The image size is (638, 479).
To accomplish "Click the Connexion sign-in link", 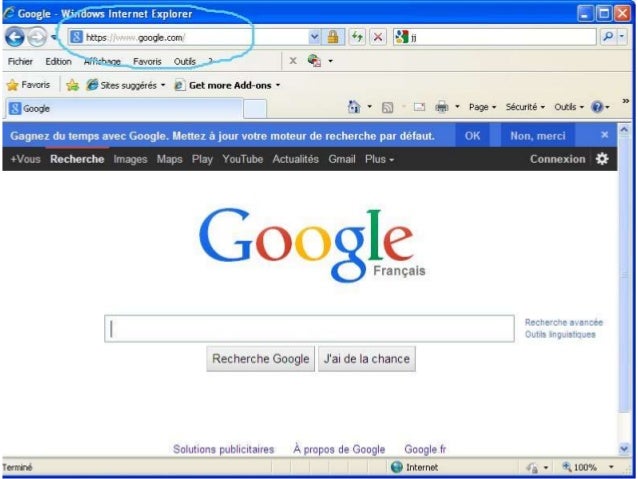I will click(x=557, y=159).
